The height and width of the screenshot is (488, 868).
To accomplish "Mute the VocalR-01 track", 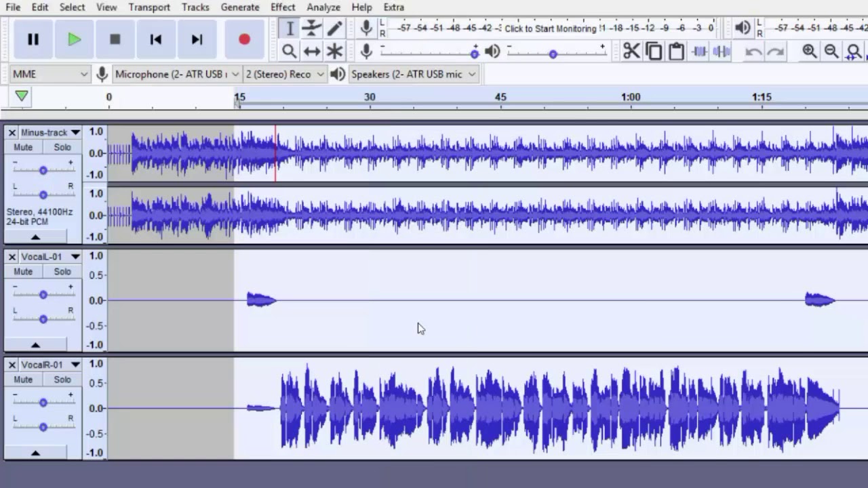I will (x=23, y=380).
